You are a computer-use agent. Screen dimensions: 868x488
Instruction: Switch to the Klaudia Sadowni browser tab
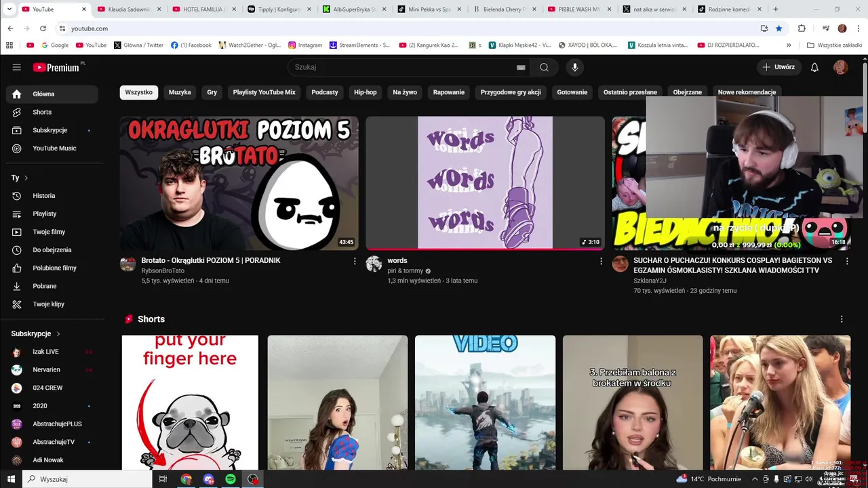[129, 9]
